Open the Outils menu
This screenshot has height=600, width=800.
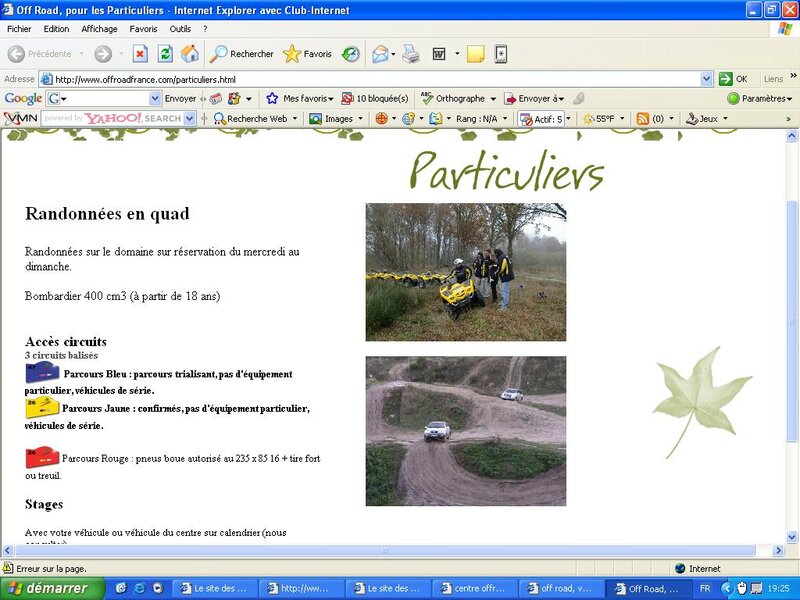tap(180, 29)
